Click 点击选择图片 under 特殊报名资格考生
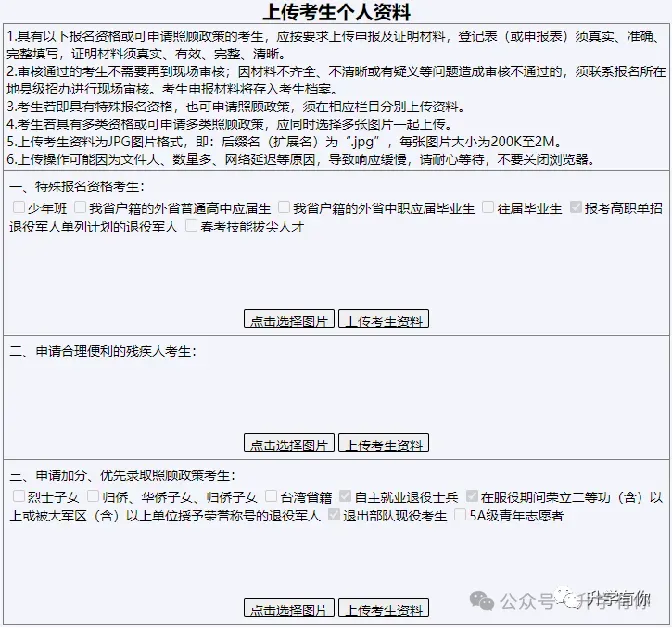Viewport: 672px width, 628px height. 289,319
